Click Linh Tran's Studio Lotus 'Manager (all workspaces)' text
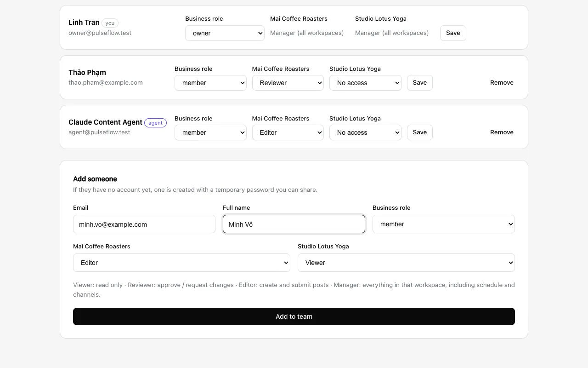 (392, 33)
